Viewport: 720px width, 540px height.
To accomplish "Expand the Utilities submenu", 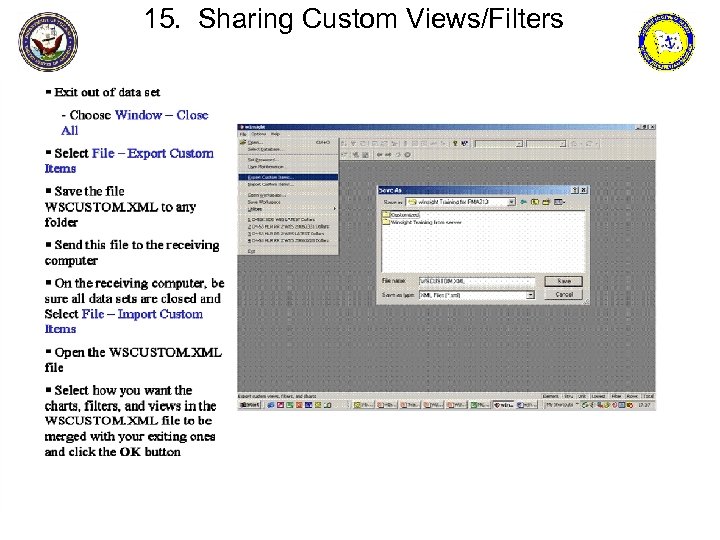I will point(288,209).
